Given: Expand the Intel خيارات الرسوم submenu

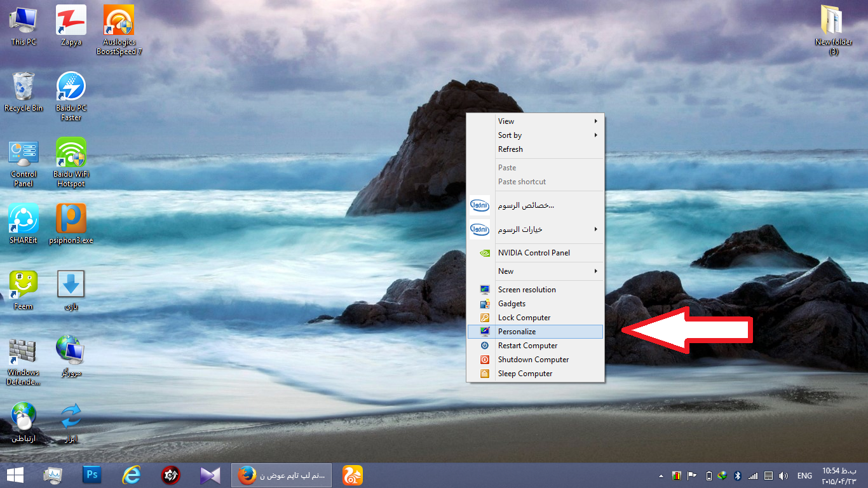Looking at the screenshot, I should pos(535,229).
